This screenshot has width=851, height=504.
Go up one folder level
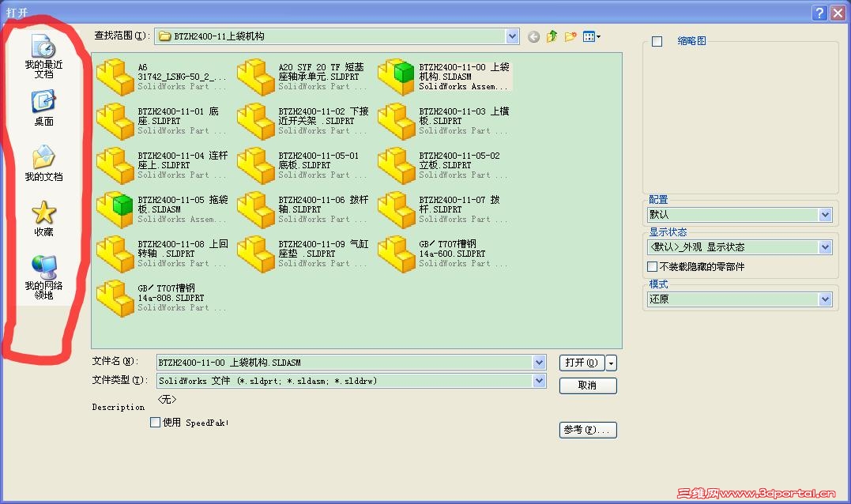click(x=552, y=36)
